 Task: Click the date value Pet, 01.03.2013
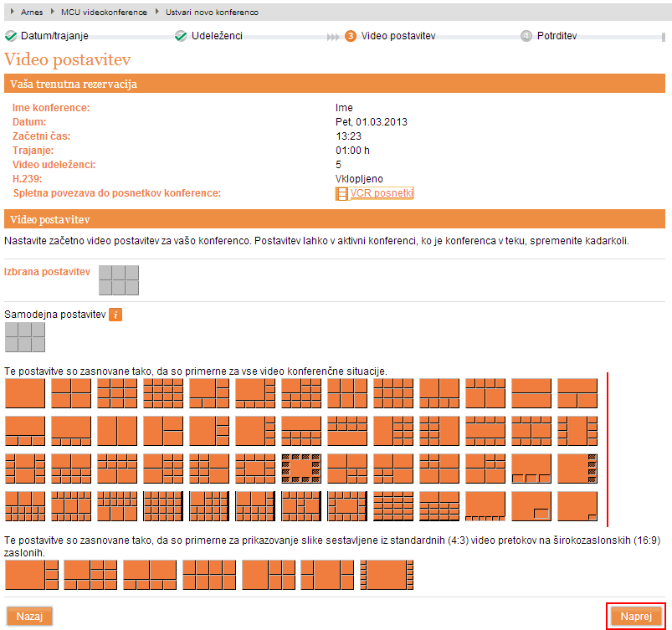point(371,122)
